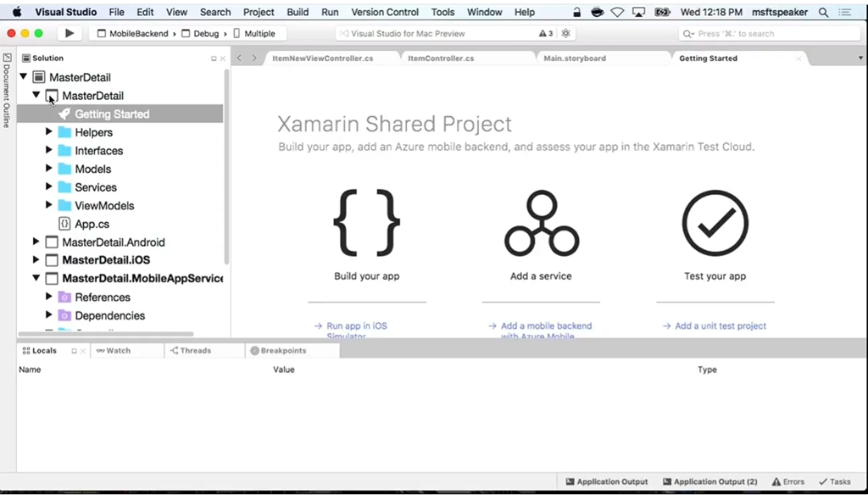Open the Application Output (2) pad
868x495 pixels.
coord(710,481)
